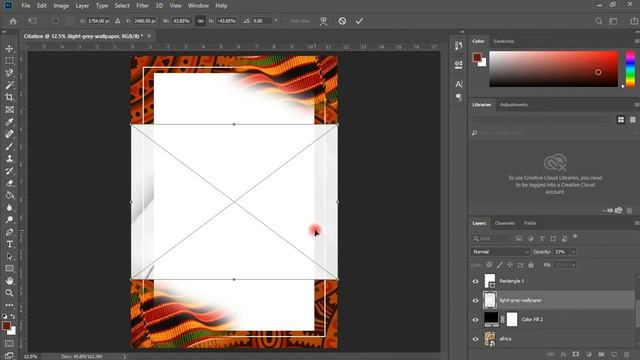This screenshot has width=640, height=360.
Task: Open the Fill slider dropdown arrow
Action: 573,265
